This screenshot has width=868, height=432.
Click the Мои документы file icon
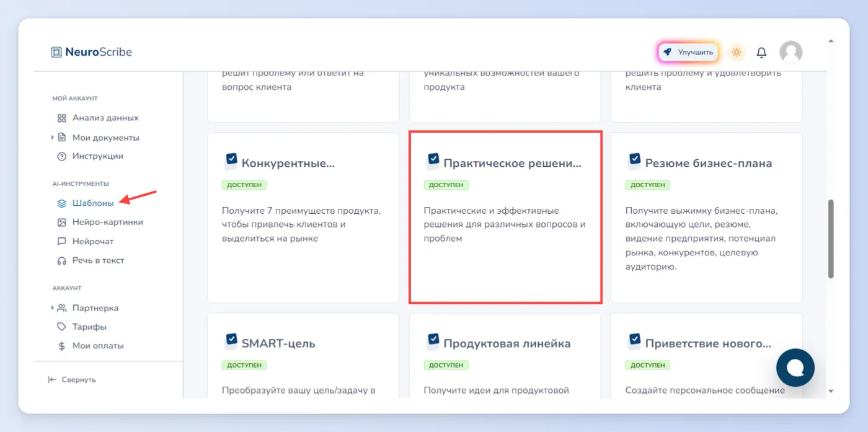pyautogui.click(x=61, y=138)
